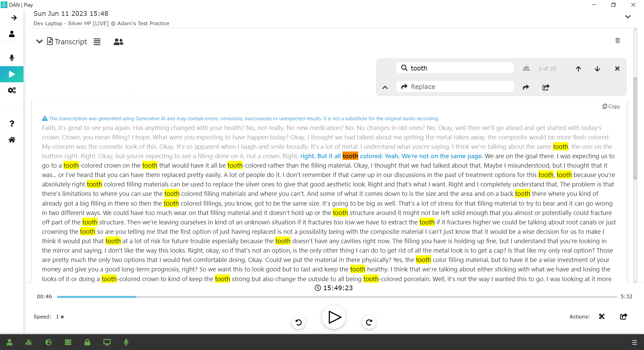
Task: Jump to next search match arrow
Action: pos(597,69)
